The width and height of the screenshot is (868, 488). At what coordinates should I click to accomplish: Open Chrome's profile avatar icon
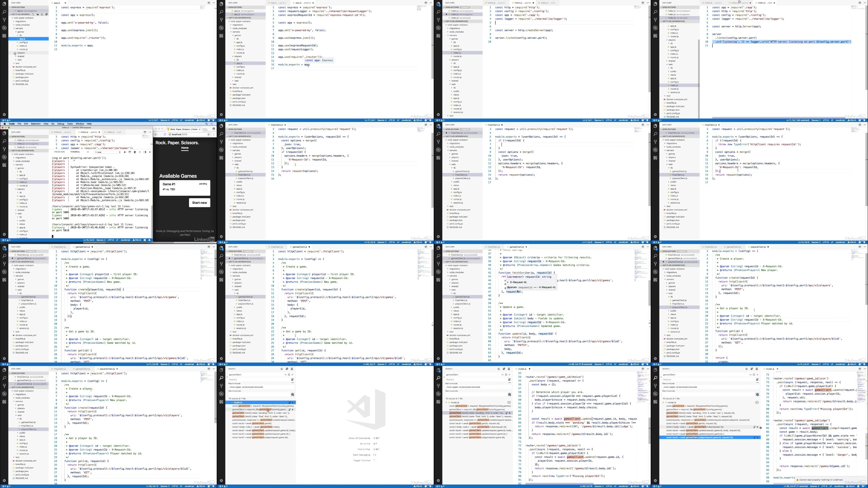214,129
